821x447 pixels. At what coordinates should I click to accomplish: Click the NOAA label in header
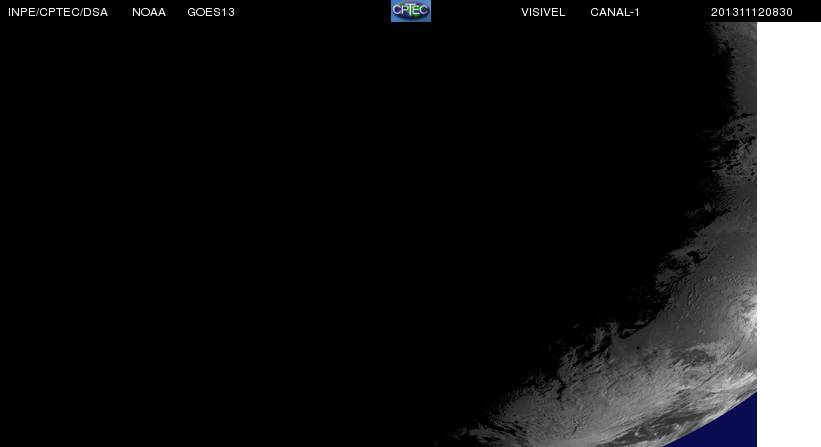(149, 12)
